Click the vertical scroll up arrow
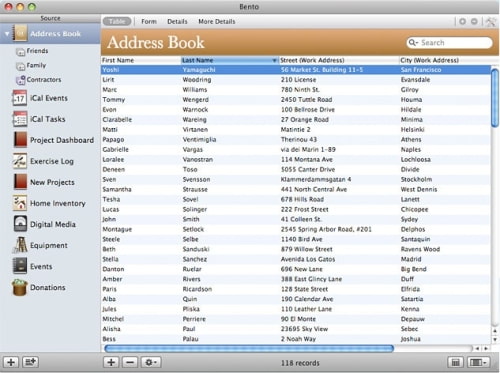500x373 pixels. point(495,331)
